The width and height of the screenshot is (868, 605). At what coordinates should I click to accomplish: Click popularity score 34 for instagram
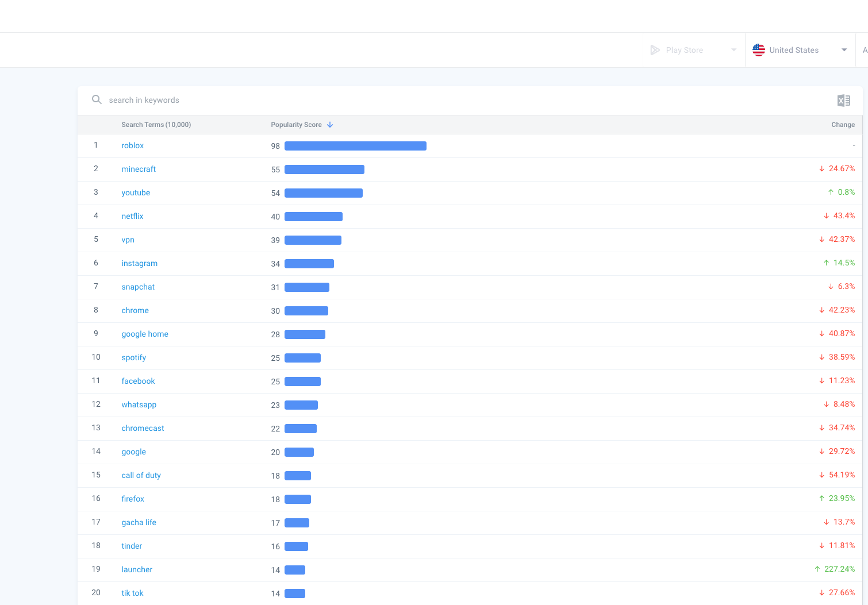(275, 264)
